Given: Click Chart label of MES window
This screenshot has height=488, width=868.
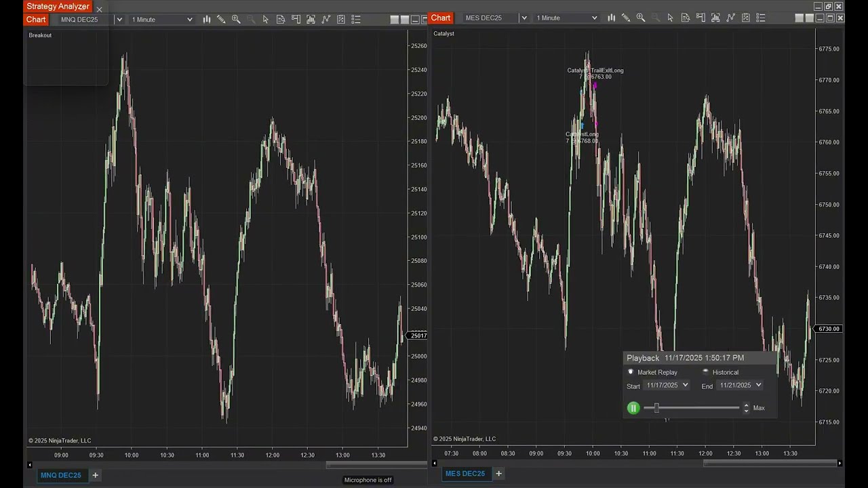Looking at the screenshot, I should tap(441, 18).
